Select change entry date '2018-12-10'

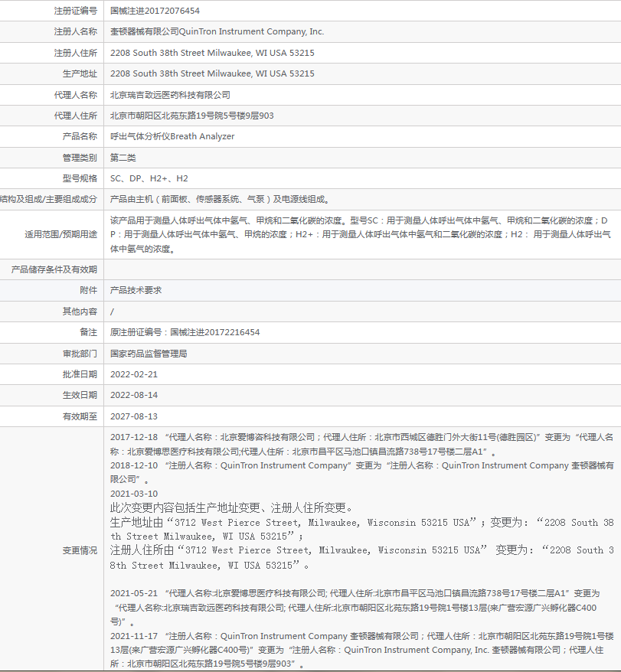click(x=134, y=465)
